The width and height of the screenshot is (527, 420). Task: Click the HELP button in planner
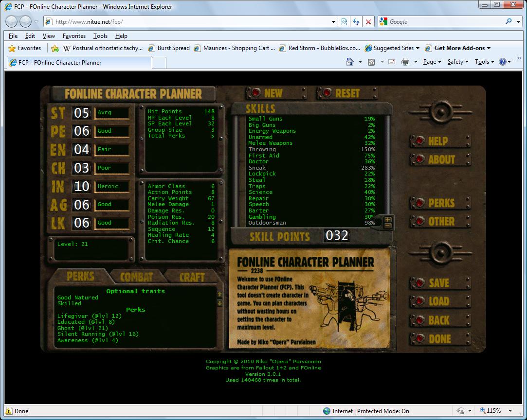440,141
